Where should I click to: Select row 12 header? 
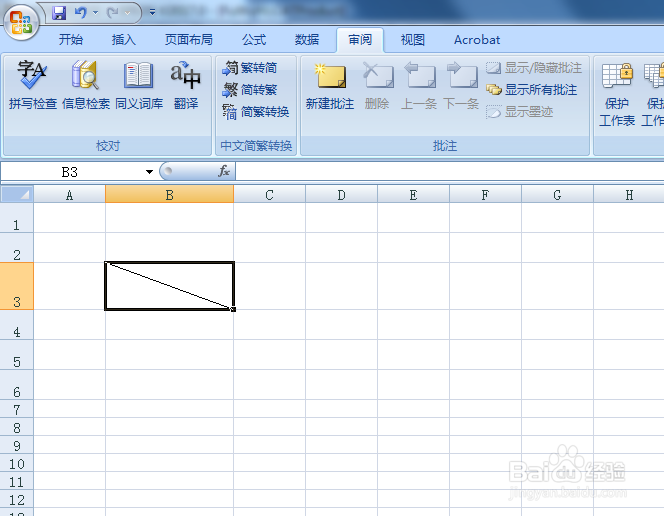(17, 499)
